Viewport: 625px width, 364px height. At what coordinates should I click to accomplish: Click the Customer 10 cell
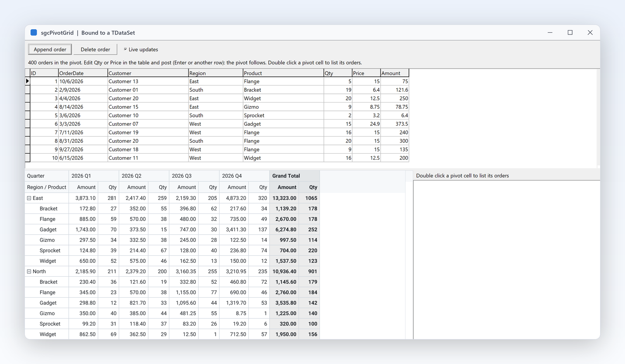pos(148,115)
